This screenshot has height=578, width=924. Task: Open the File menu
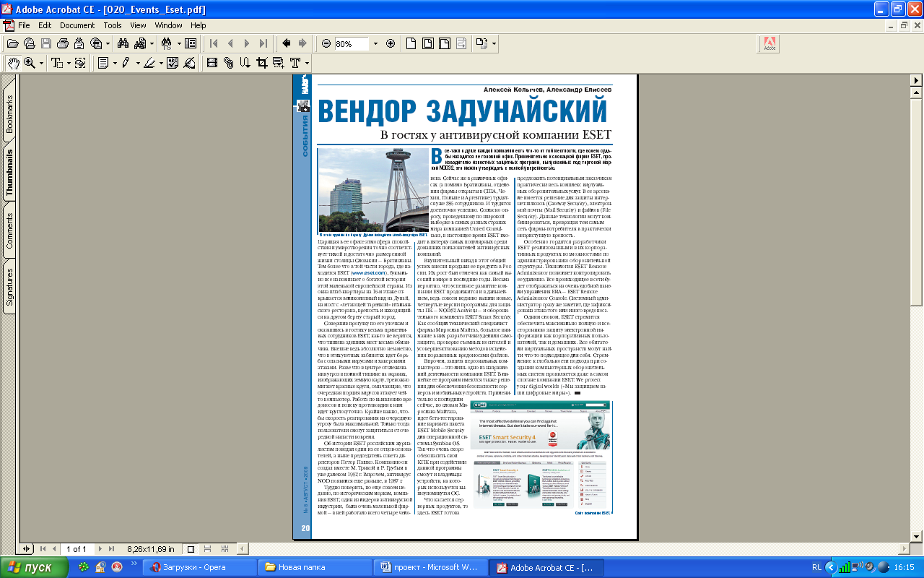24,25
